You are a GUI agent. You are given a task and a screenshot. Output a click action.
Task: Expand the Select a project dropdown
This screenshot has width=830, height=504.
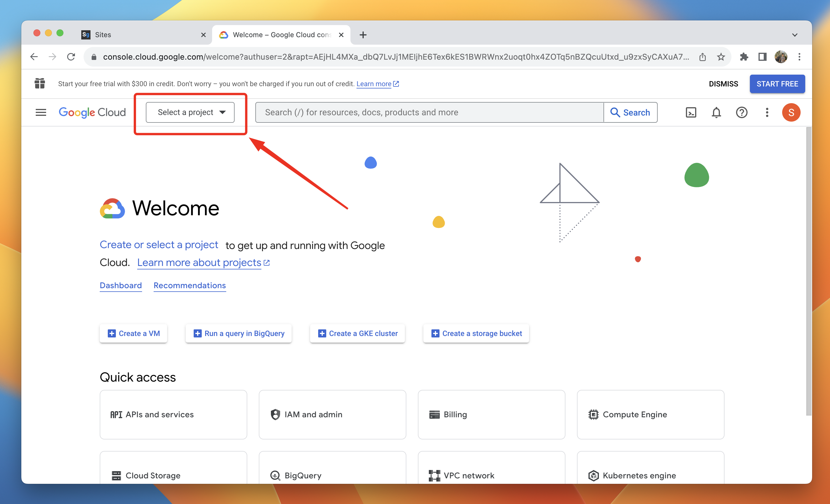coord(190,112)
